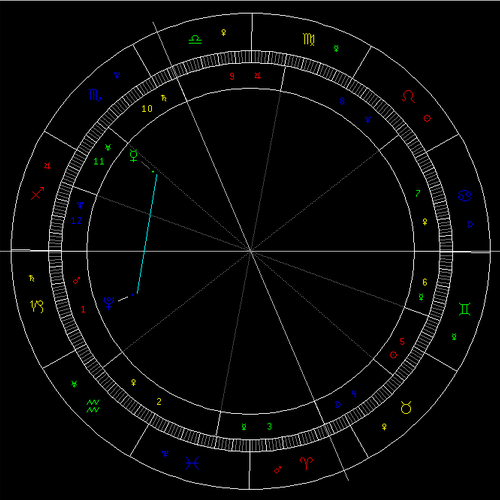
Task: Select the blue Moon glyph below Cancer
Action: (x=470, y=224)
